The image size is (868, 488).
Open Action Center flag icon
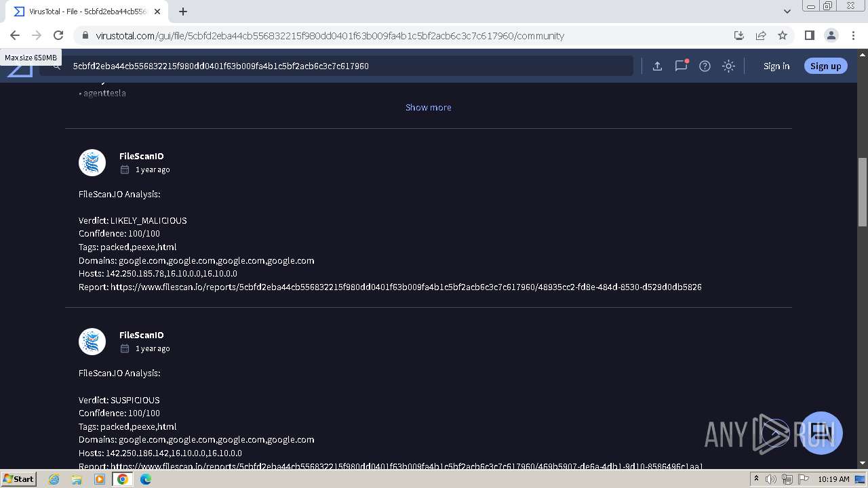coord(804,479)
